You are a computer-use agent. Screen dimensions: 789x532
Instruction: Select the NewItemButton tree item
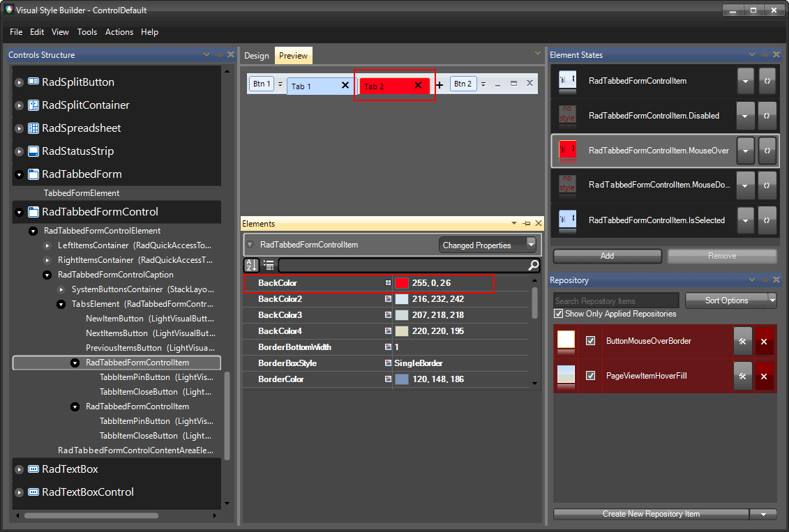coord(150,319)
